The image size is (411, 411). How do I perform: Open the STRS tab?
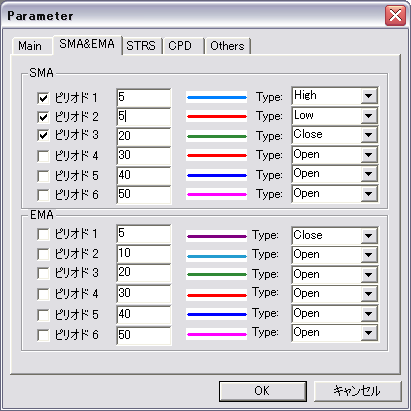tap(142, 46)
